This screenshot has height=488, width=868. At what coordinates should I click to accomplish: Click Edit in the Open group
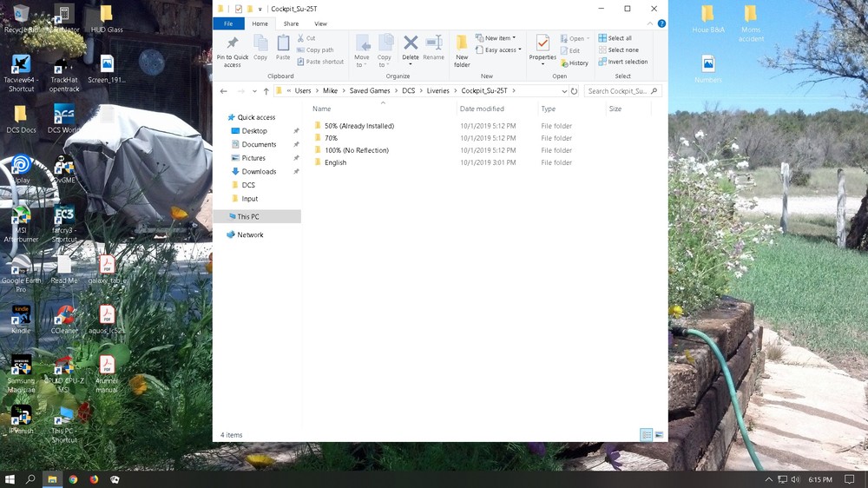coord(570,50)
